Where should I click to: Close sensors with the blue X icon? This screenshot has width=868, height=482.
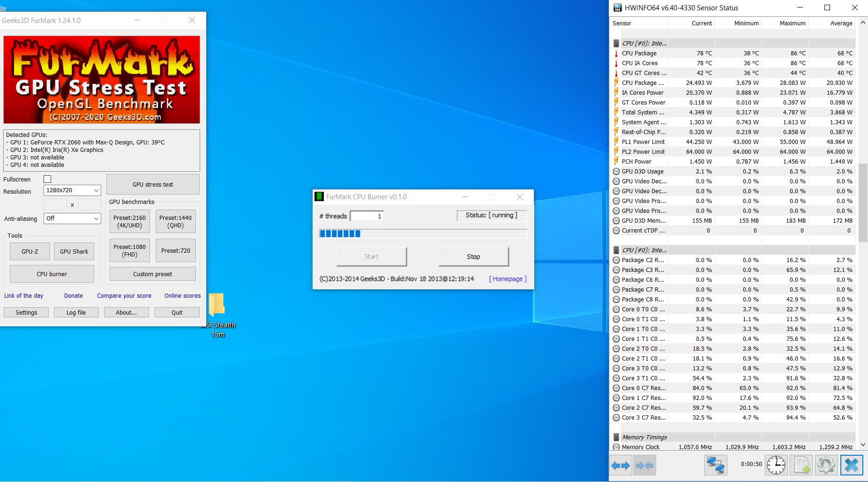pyautogui.click(x=851, y=466)
